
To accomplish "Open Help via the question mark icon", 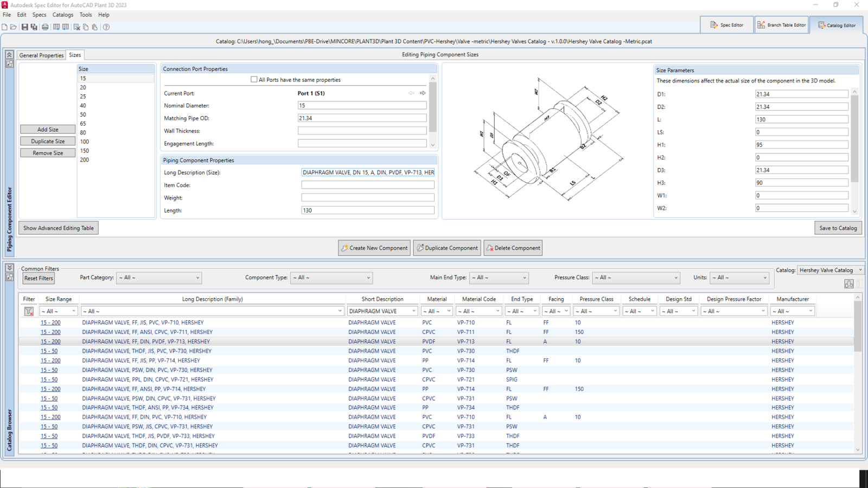I will 106,27.
